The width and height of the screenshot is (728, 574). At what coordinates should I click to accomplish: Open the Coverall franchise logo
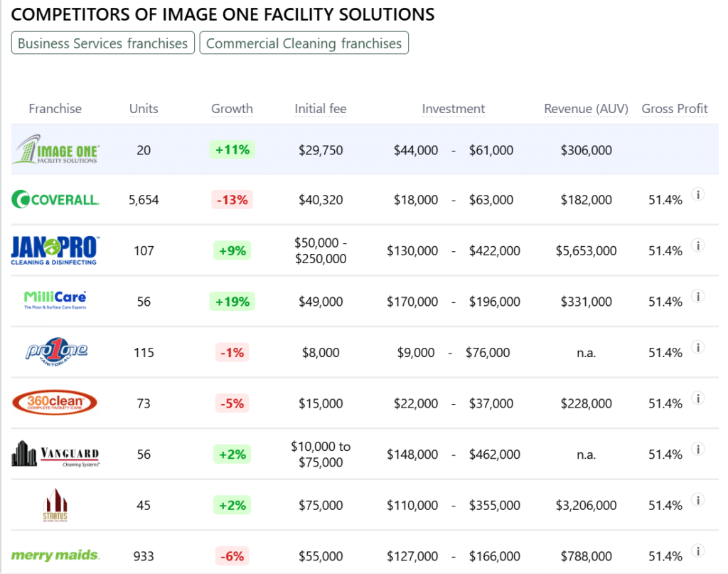point(55,199)
